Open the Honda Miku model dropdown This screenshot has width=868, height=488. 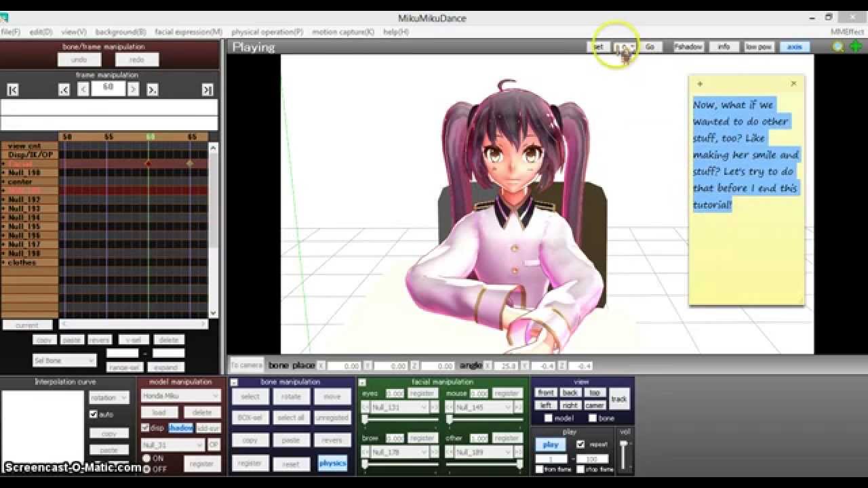[180, 396]
